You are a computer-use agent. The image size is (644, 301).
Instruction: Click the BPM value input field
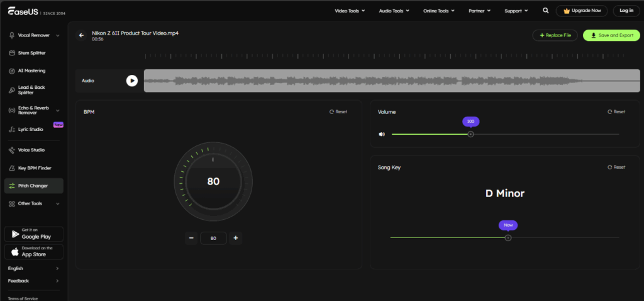click(213, 238)
